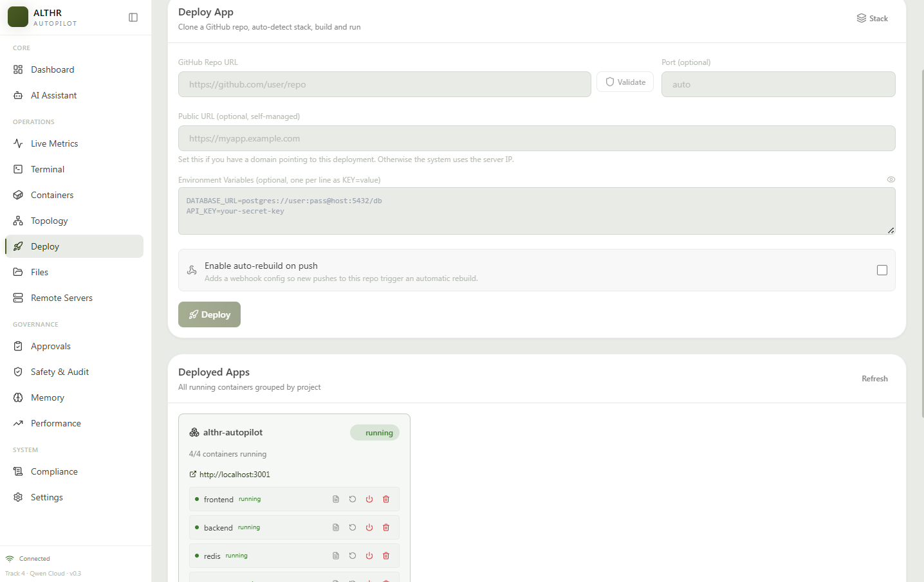Screen dimensions: 924x582
Task: Stop the backend container
Action: point(369,527)
